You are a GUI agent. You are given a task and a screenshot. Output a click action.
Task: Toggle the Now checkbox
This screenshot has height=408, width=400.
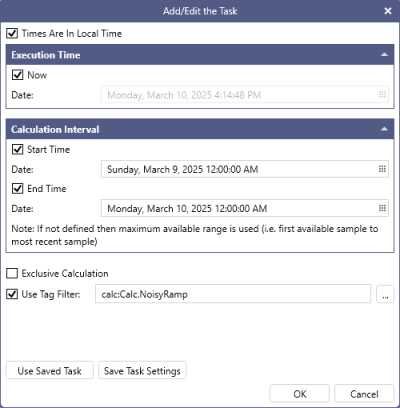click(17, 75)
